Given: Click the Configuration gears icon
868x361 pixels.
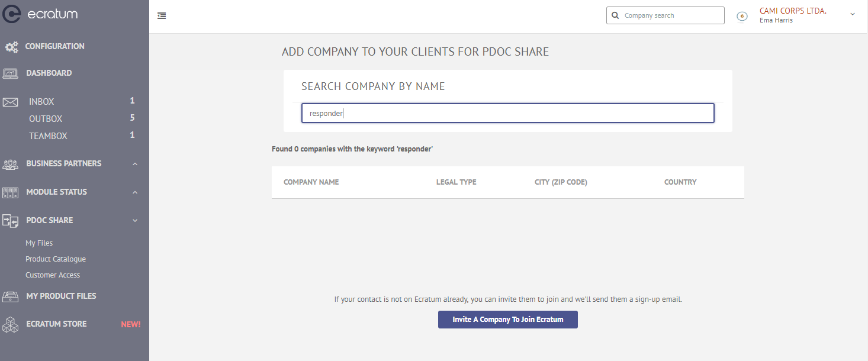Looking at the screenshot, I should 11,47.
